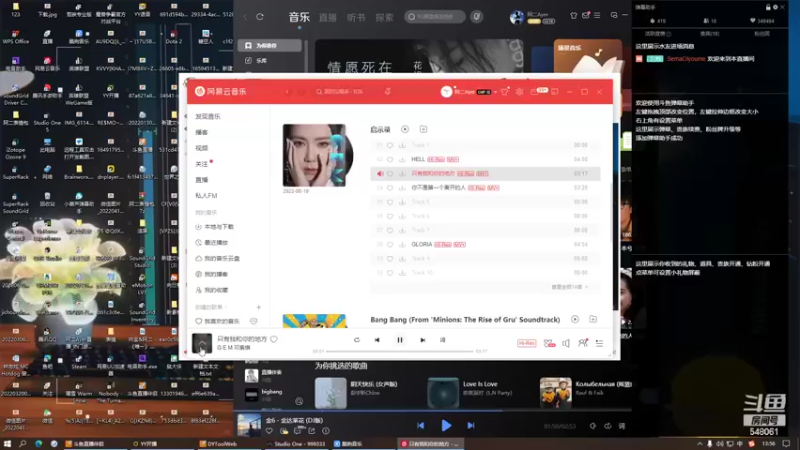The image size is (800, 450).
Task: Like the currently playing song in player bar
Action: [274, 339]
